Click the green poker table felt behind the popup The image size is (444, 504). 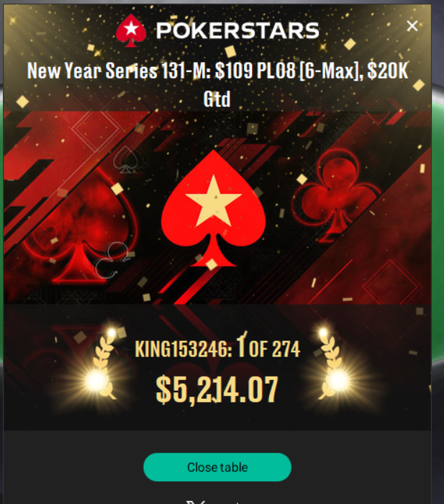[438, 225]
